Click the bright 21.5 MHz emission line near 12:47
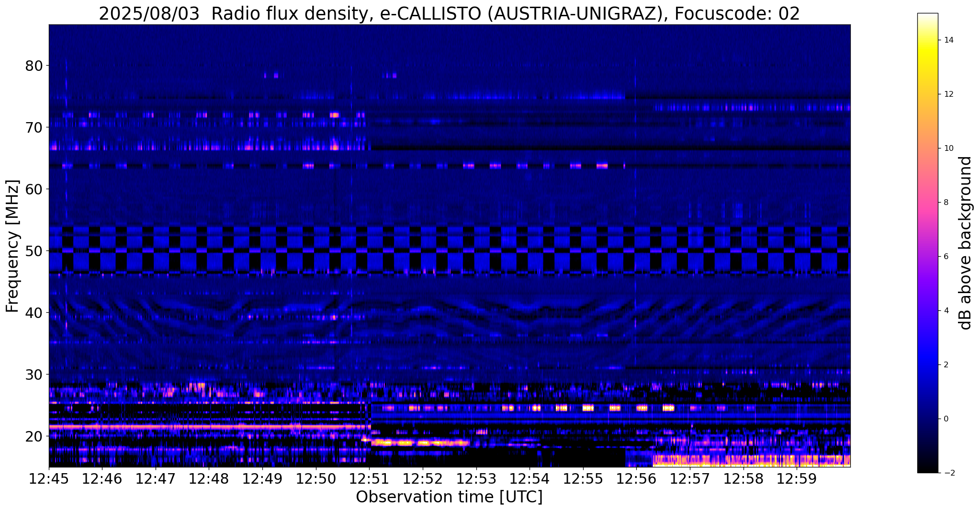The width and height of the screenshot is (980, 511). tap(156, 426)
